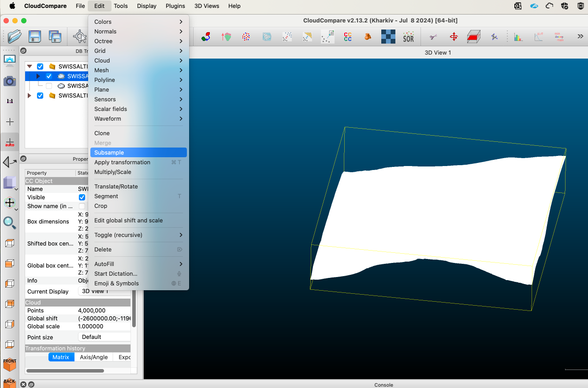588x388 pixels.
Task: Click the min/max scalar field icon
Action: click(559, 37)
